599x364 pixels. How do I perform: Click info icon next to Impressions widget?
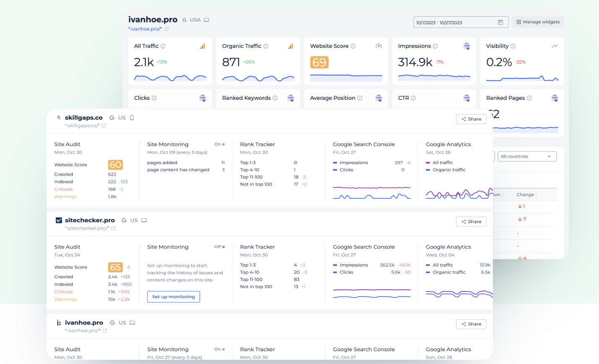[x=435, y=46]
